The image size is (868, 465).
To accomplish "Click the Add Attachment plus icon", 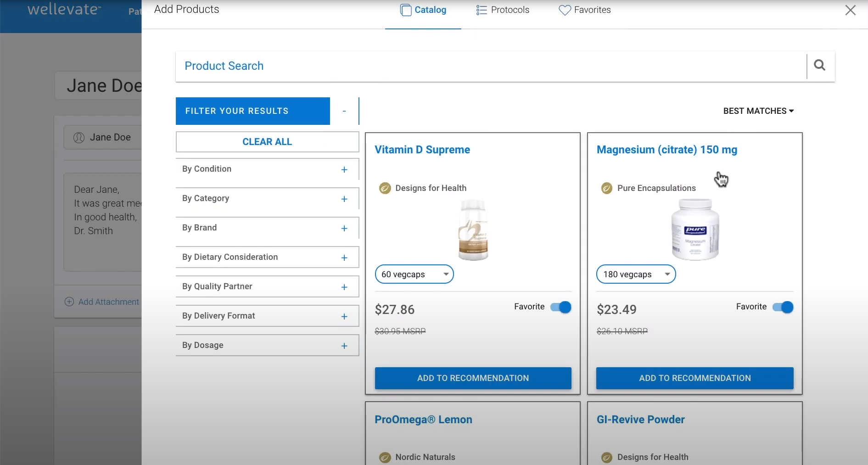I will 69,302.
